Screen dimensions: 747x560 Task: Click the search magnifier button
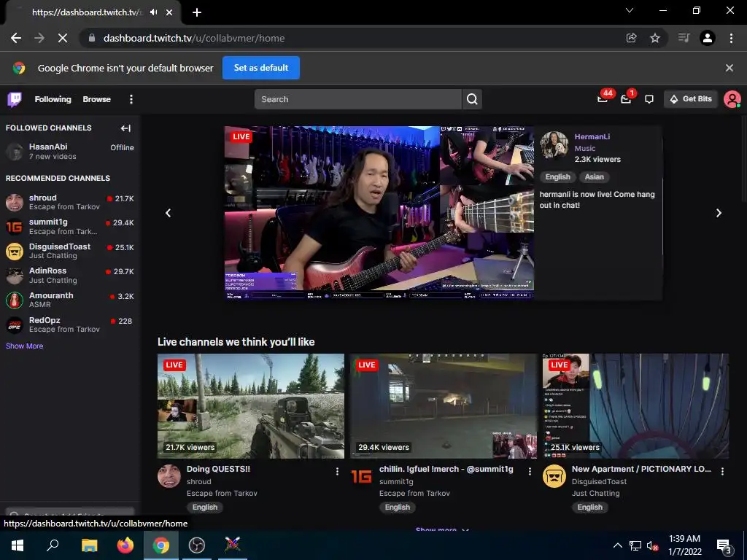pyautogui.click(x=472, y=99)
